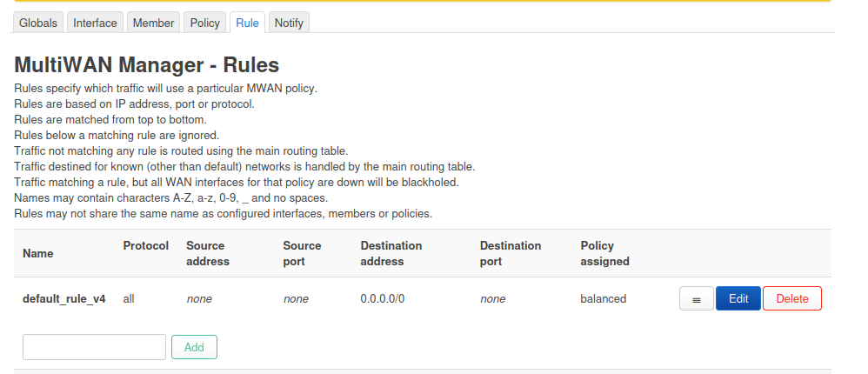
Task: Click the Destination port column header
Action: coord(511,253)
